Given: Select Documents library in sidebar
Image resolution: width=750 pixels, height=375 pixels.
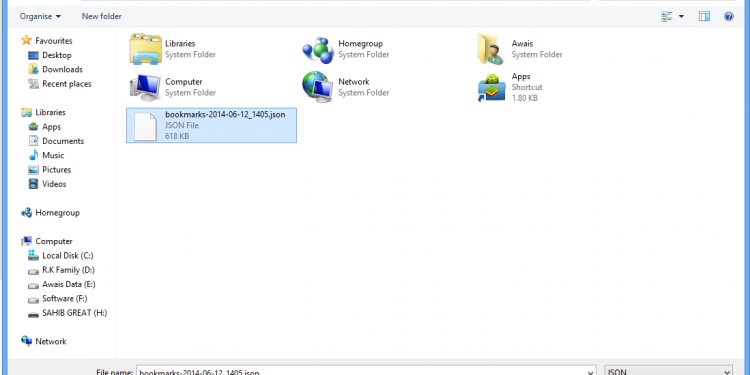Looking at the screenshot, I should [56, 141].
